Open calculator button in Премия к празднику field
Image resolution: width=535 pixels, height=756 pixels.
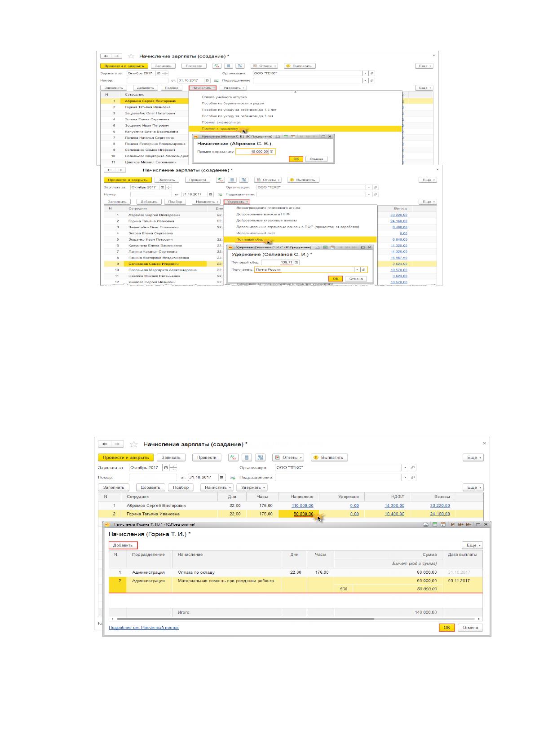coord(272,152)
